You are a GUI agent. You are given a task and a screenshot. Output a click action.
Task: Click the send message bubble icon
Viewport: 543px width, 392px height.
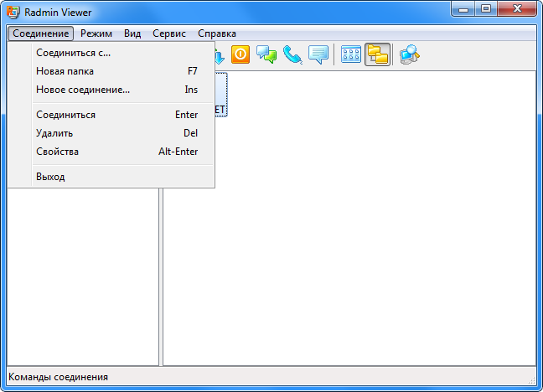[x=318, y=54]
